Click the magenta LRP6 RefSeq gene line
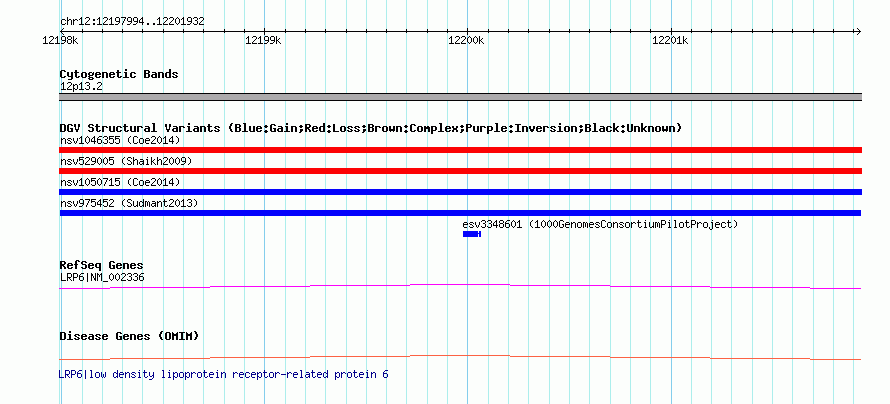 [x=460, y=287]
